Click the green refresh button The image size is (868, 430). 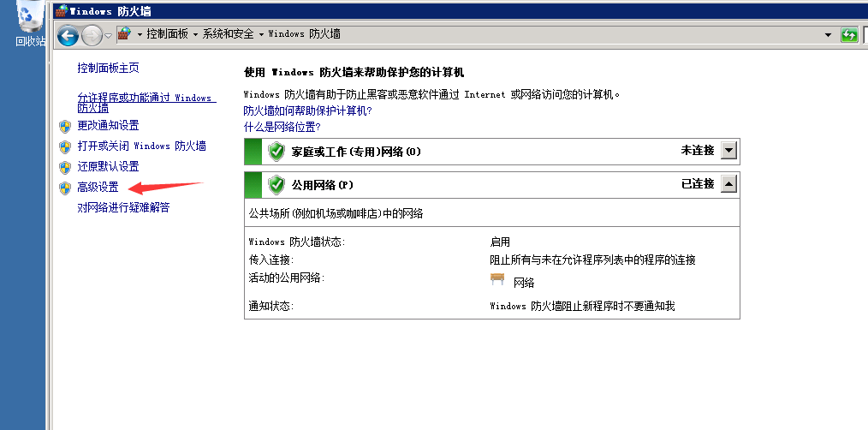pos(848,35)
